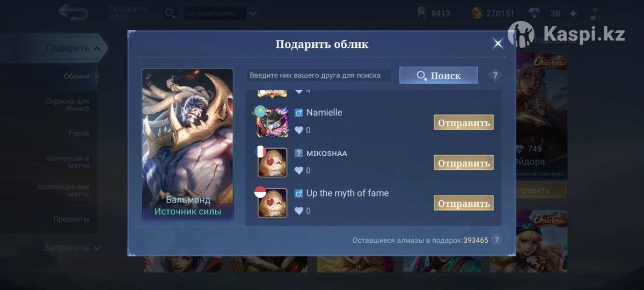644x290 pixels.
Task: Click Отправить for Up the myth of fame
Action: (464, 203)
